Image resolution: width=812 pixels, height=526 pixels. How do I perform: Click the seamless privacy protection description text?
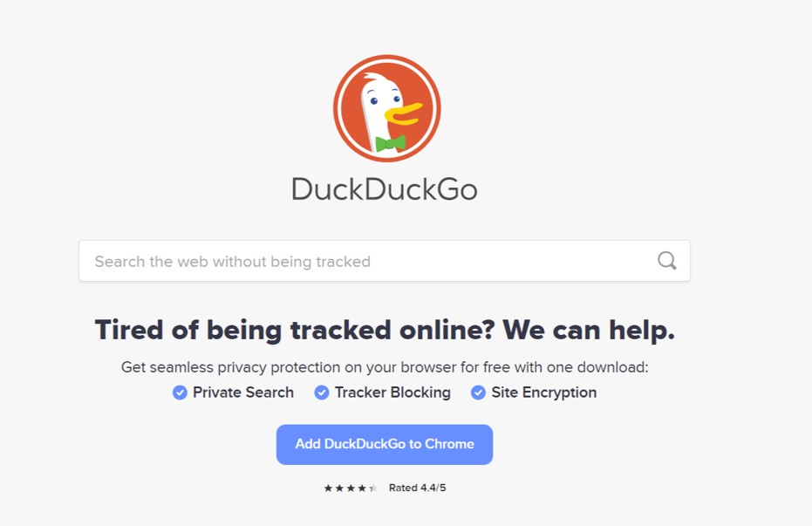[385, 367]
